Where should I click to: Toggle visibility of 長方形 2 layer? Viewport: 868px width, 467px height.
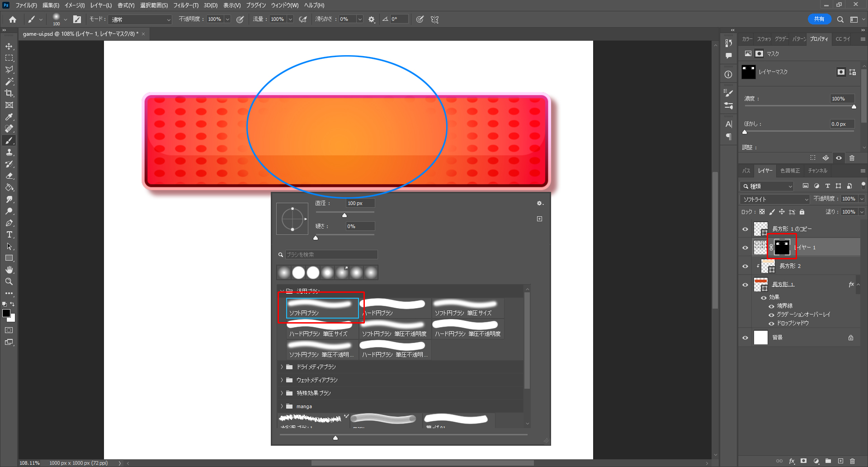tap(745, 266)
